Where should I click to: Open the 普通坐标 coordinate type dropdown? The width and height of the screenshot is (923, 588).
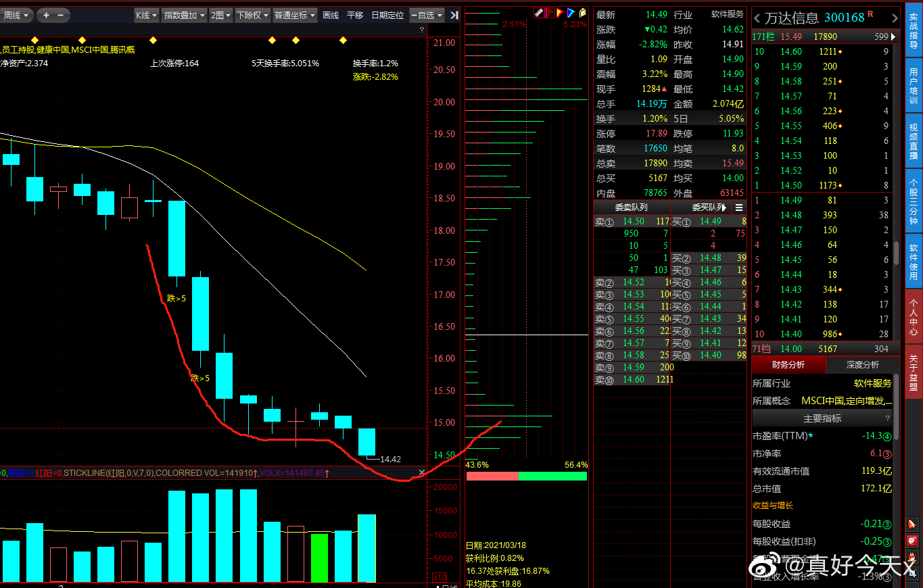pyautogui.click(x=294, y=15)
